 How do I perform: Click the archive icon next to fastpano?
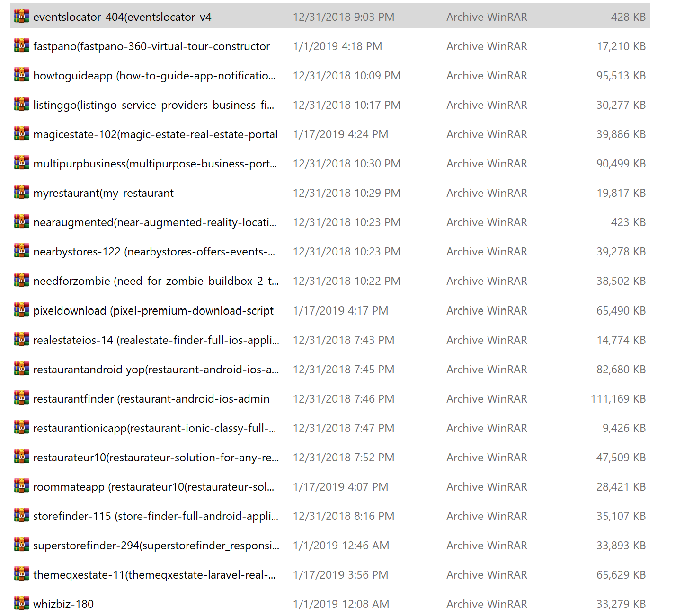click(22, 45)
